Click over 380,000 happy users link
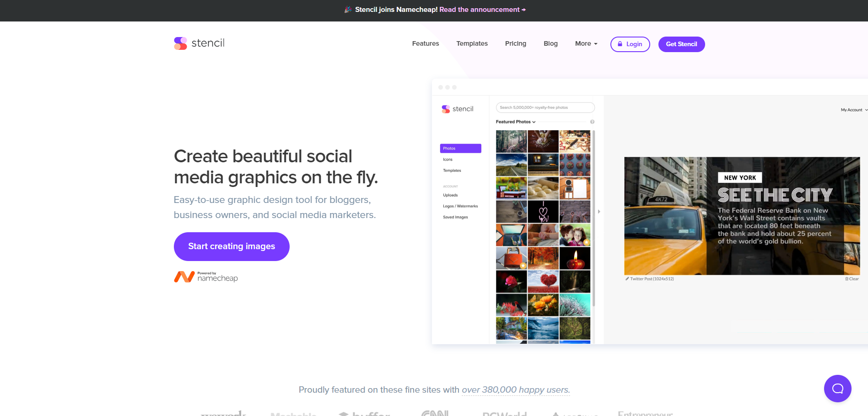 click(516, 390)
